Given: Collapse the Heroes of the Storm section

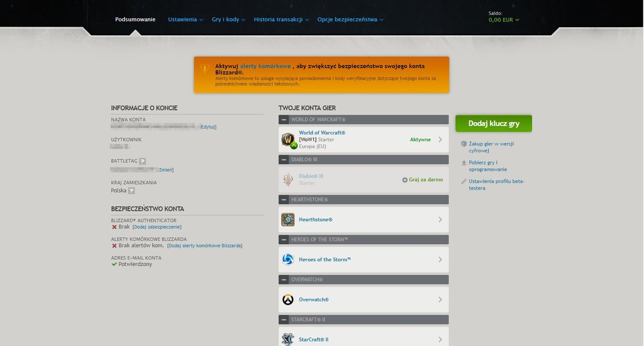Looking at the screenshot, I should (x=284, y=240).
